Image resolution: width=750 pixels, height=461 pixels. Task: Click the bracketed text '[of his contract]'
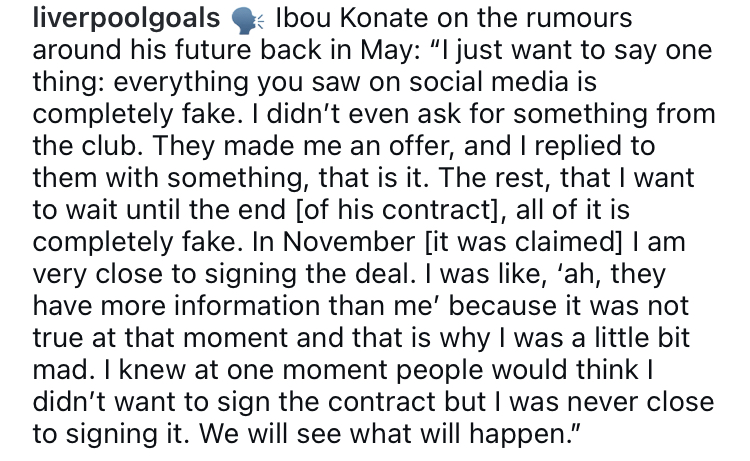(x=397, y=211)
